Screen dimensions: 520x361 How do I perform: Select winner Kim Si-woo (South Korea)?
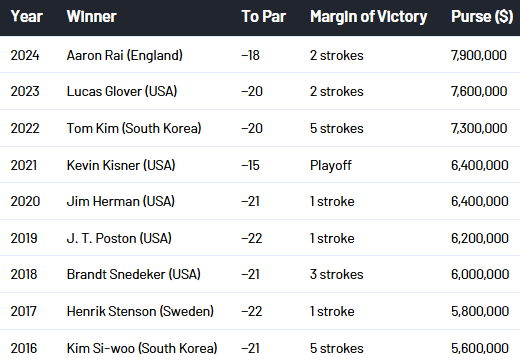142,348
